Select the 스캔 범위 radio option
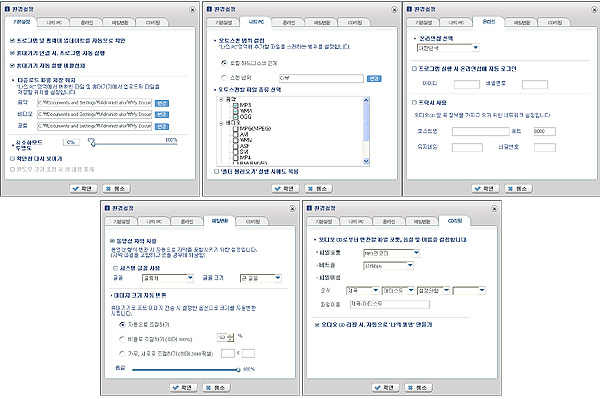The image size is (600, 399). tap(224, 78)
